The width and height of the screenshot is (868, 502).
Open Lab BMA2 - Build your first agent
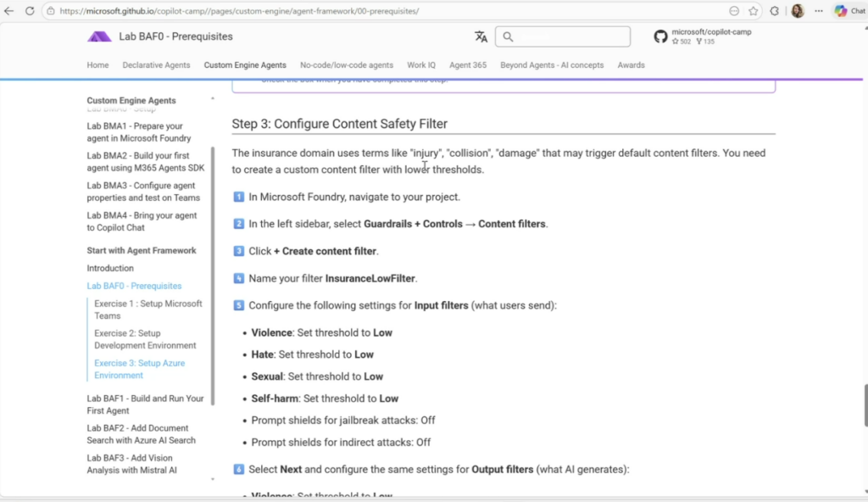145,161
